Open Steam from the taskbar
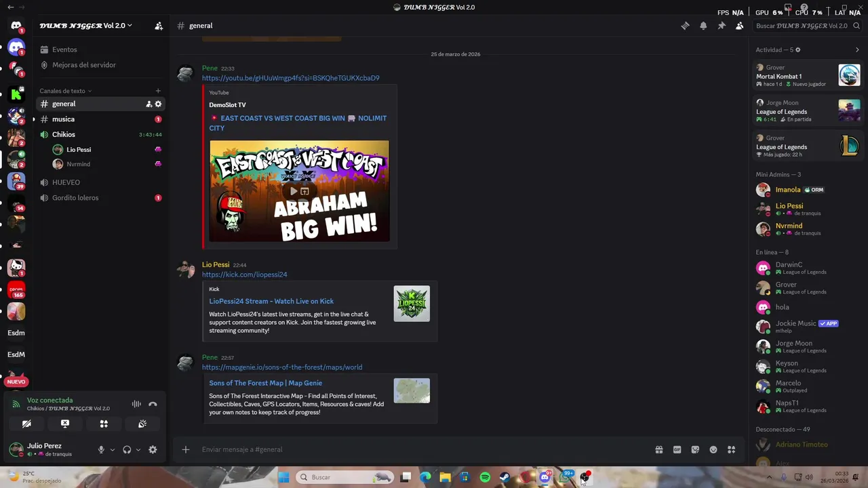868x488 pixels. point(505,477)
